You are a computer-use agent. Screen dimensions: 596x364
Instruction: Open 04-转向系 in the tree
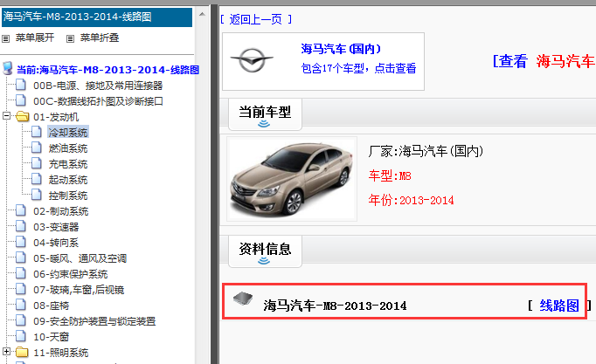point(56,243)
